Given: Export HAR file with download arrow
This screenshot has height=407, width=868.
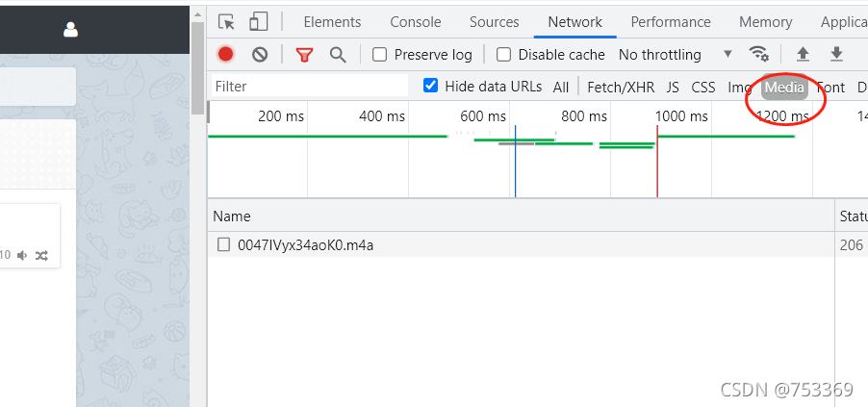Looking at the screenshot, I should pyautogui.click(x=836, y=54).
